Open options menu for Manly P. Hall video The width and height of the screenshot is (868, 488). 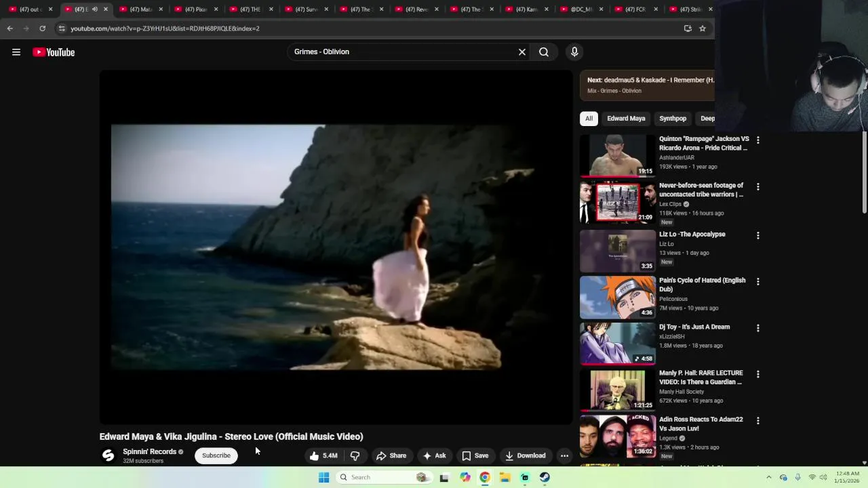(x=758, y=374)
